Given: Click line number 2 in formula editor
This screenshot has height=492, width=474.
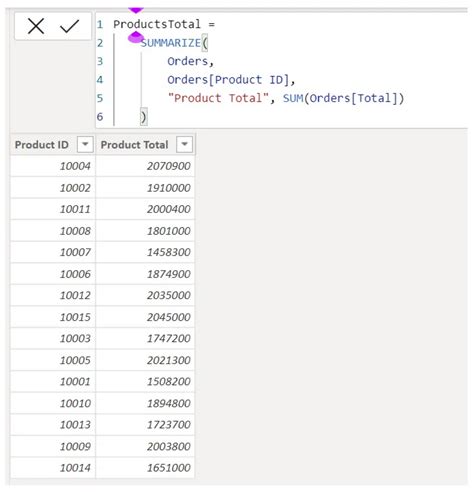Looking at the screenshot, I should (x=100, y=43).
